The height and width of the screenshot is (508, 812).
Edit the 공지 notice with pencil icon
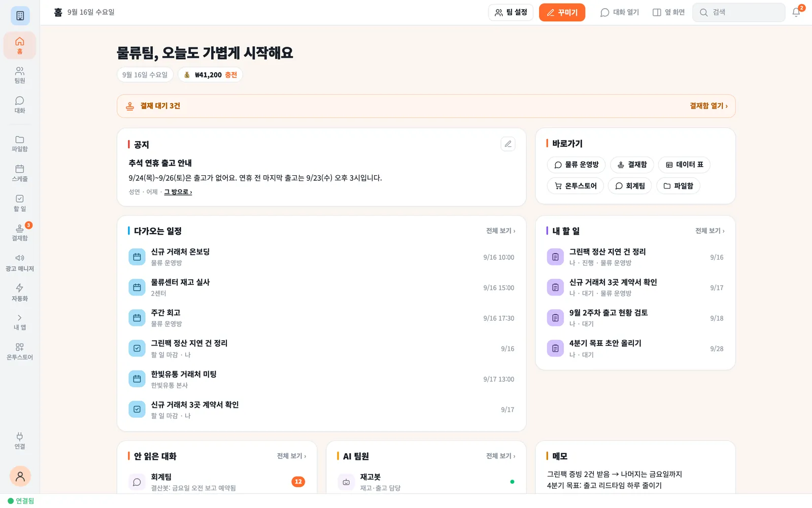[508, 144]
